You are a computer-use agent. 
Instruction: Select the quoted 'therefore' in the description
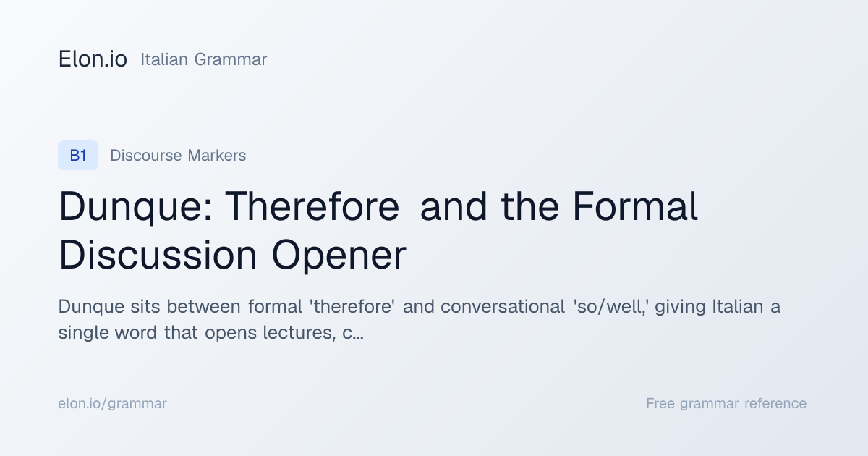coord(352,306)
